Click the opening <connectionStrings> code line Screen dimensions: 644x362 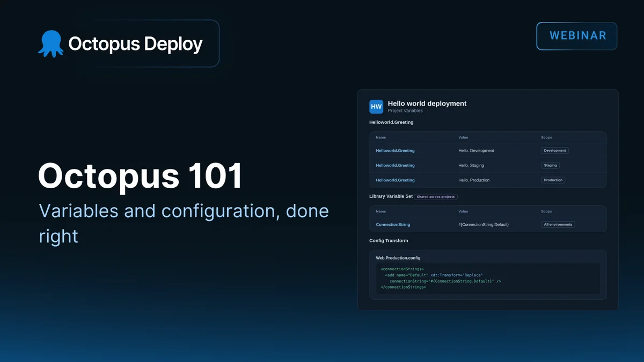pyautogui.click(x=402, y=269)
